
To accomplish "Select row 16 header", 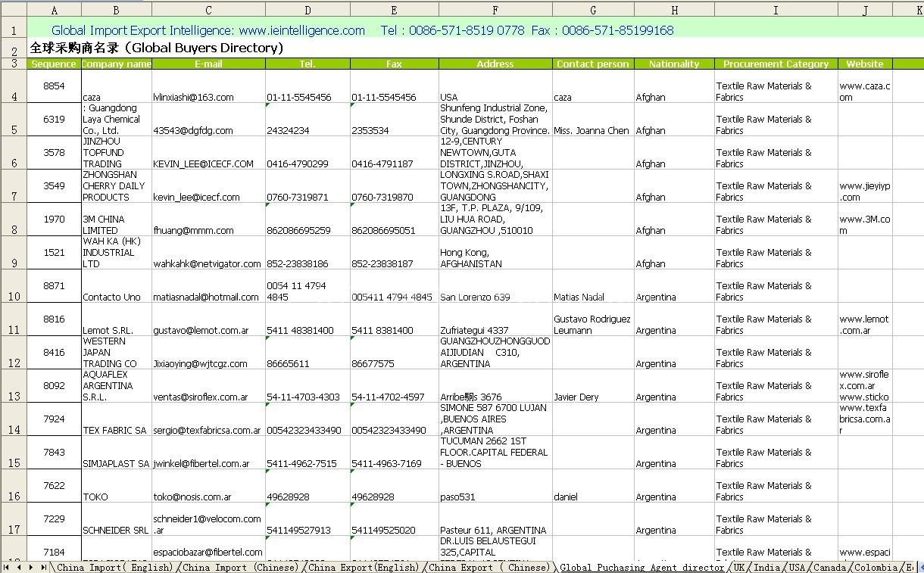I will [14, 486].
